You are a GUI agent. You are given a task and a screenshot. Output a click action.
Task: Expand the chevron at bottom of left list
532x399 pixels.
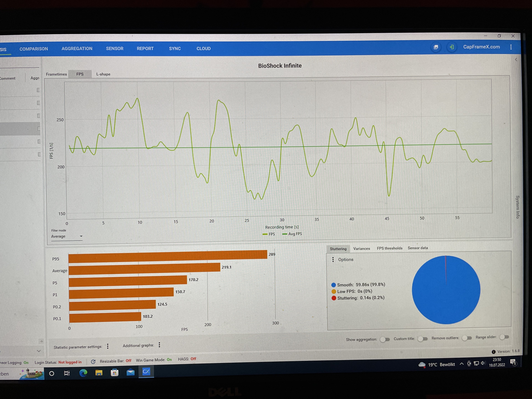39,351
